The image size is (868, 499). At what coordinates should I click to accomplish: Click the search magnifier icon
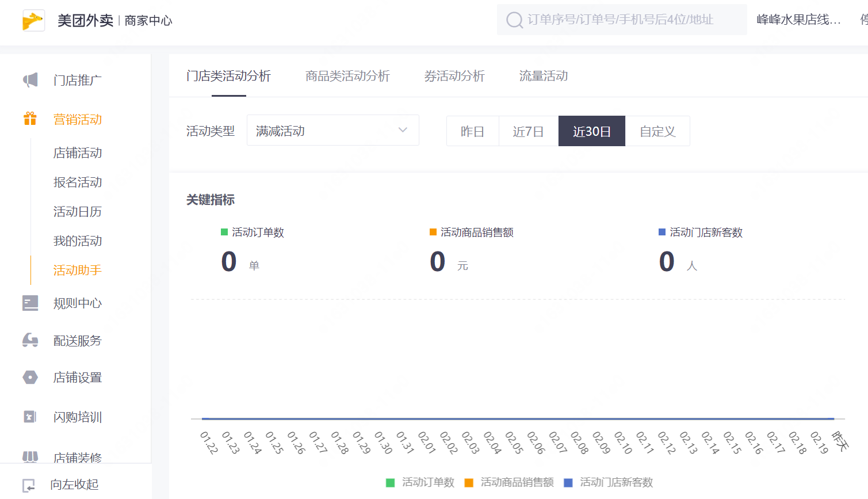coord(514,20)
